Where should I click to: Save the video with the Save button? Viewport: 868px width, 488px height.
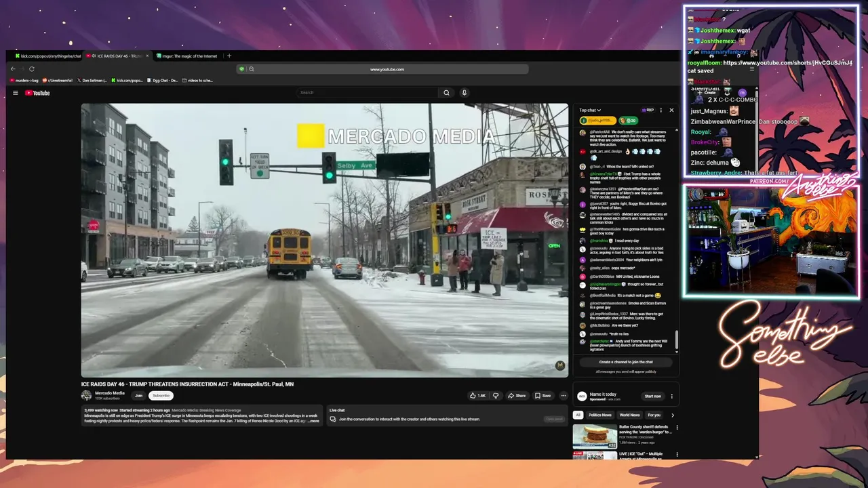tap(542, 396)
